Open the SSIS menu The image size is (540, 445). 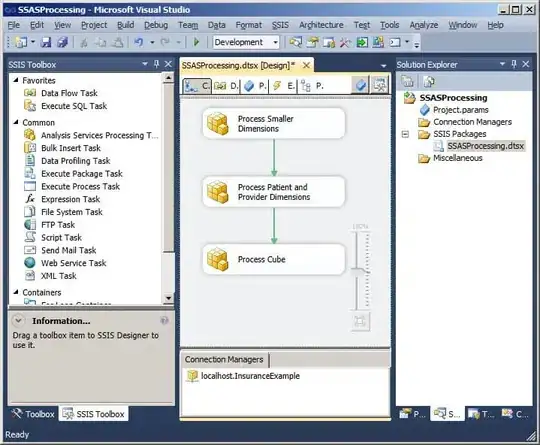coord(280,25)
